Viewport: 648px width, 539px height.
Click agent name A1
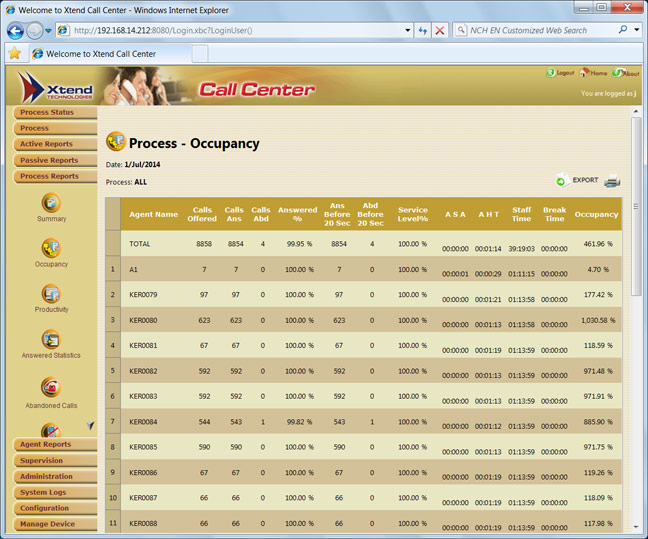point(133,270)
